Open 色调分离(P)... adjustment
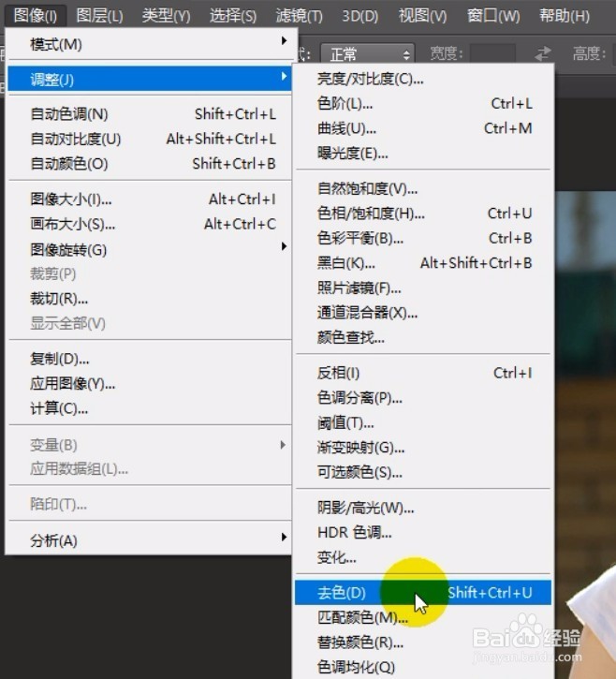Screen dimensions: 616x679 (423, 397)
